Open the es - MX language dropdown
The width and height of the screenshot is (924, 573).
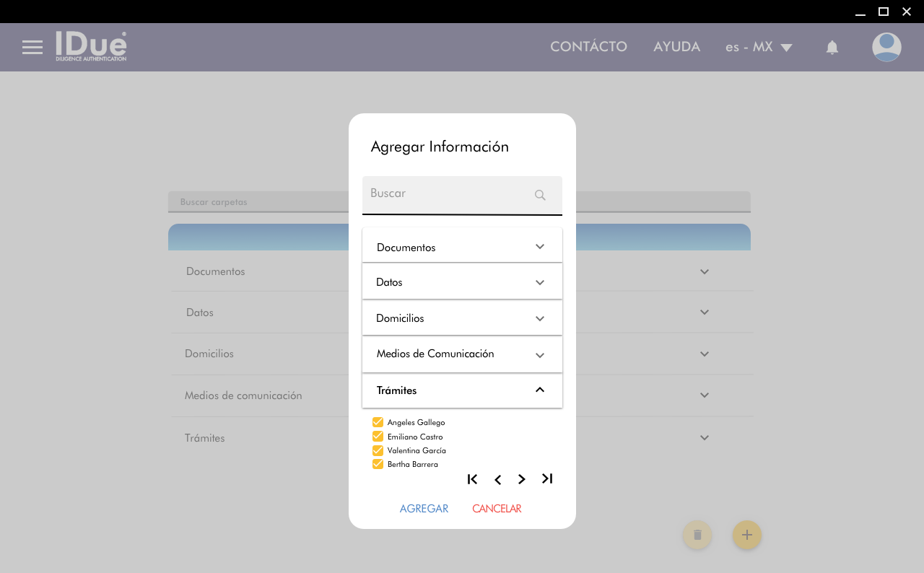pos(759,48)
